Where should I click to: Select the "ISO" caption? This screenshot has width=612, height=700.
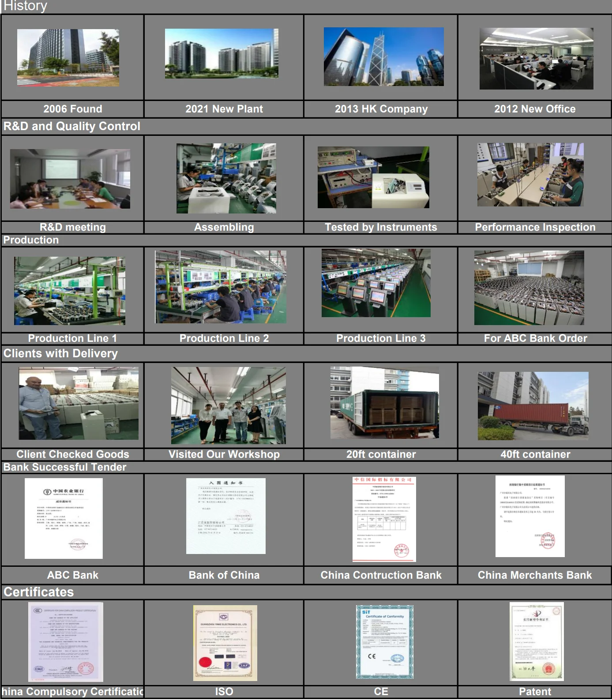point(224,692)
